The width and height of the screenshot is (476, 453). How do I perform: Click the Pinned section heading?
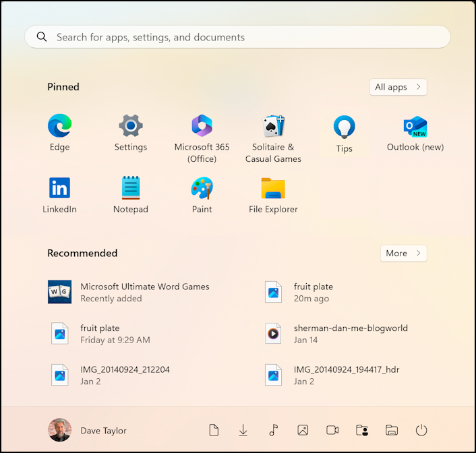(x=63, y=87)
